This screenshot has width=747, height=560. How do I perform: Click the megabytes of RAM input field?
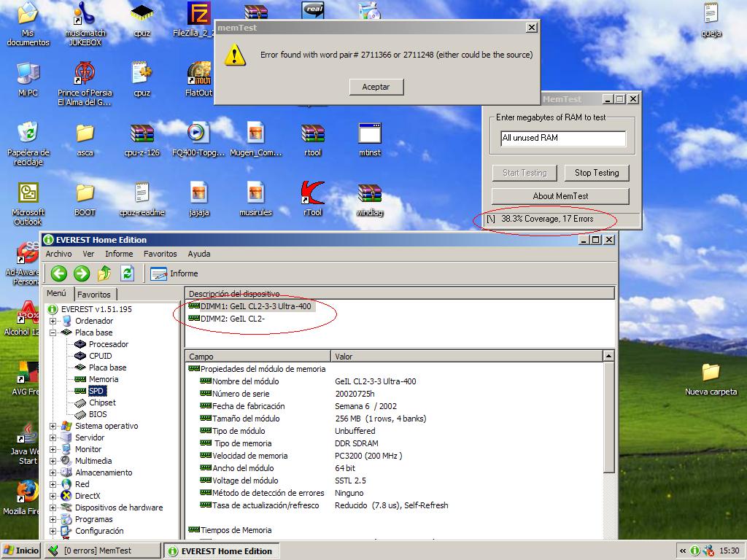[562, 138]
